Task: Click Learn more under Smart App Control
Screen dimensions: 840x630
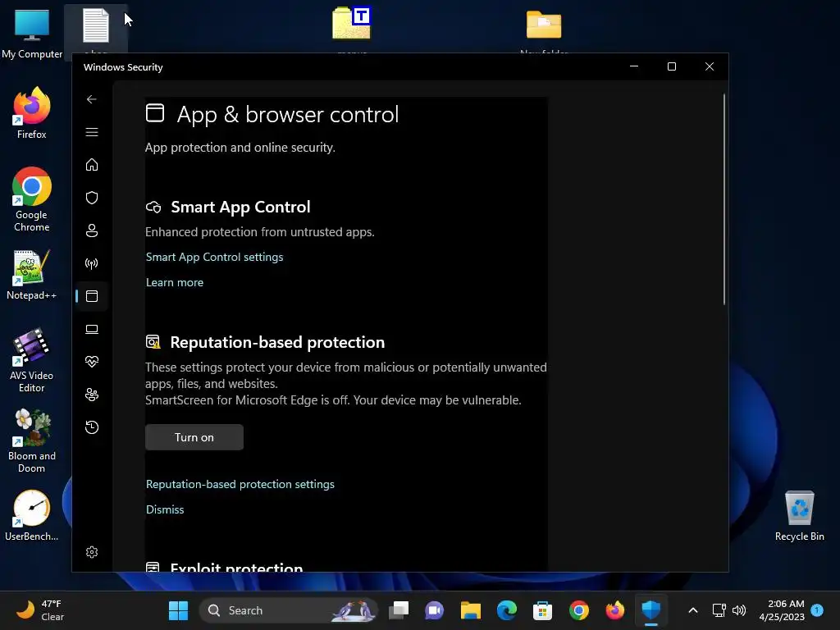Action: 175,282
